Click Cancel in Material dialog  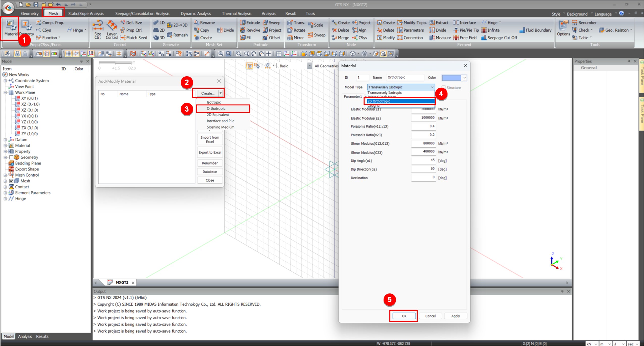[430, 316]
